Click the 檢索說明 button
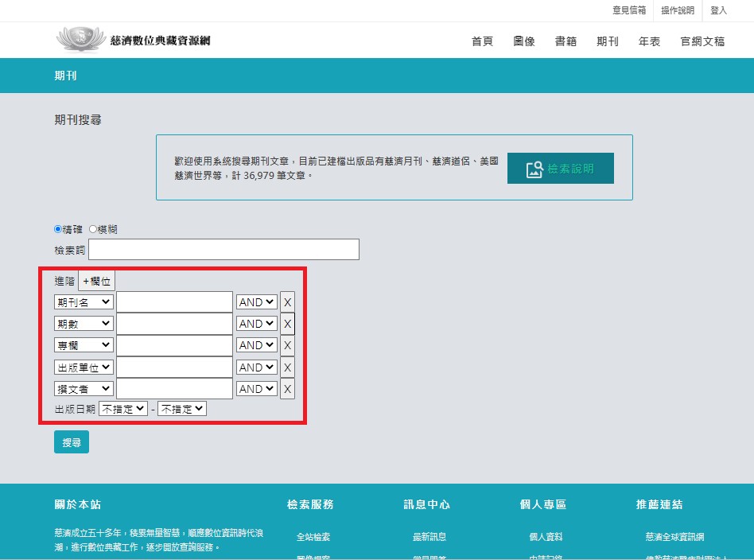 point(560,169)
